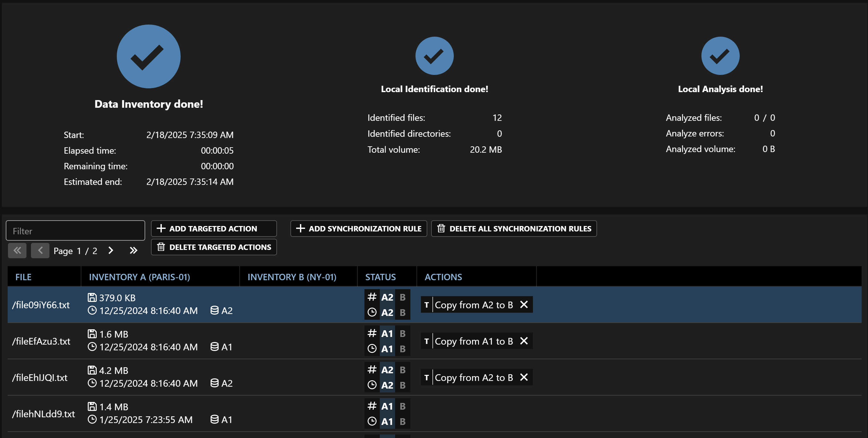The image size is (868, 438).
Task: Click the Local Identification done checkmark icon
Action: pyautogui.click(x=434, y=56)
